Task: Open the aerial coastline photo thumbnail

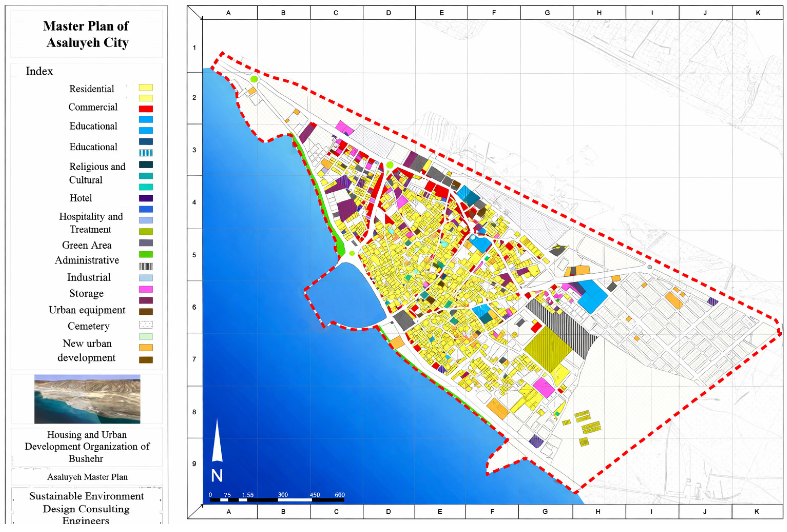Action: [87, 399]
